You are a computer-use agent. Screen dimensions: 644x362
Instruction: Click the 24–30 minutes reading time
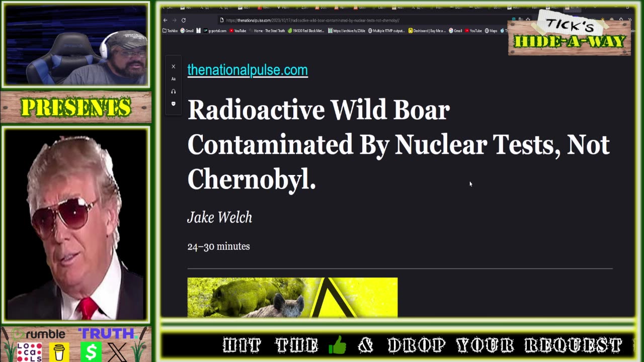coord(218,246)
